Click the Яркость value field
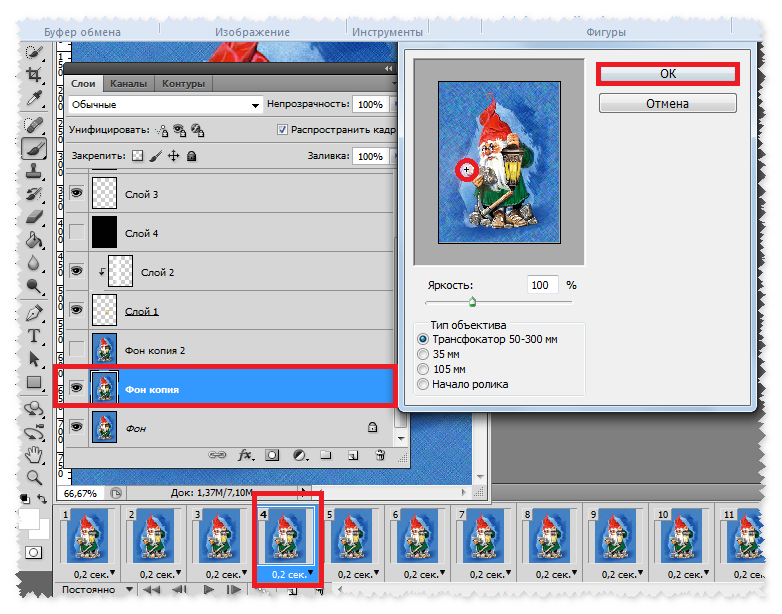The image size is (782, 614). 542,285
